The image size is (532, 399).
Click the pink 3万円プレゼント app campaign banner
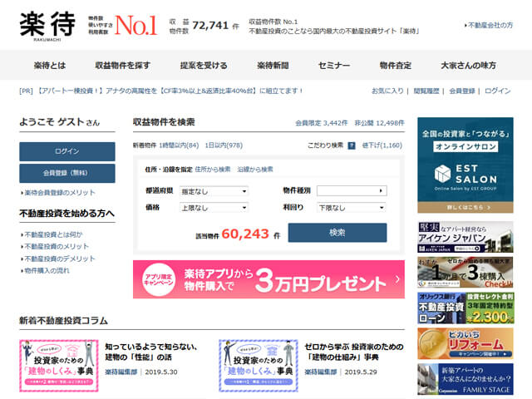268,279
